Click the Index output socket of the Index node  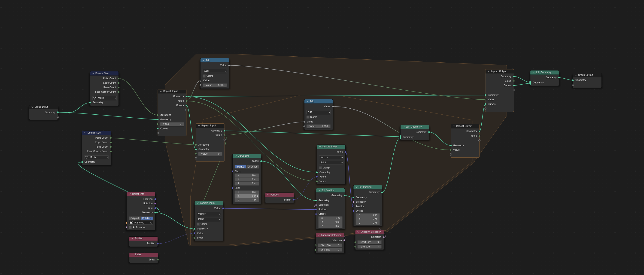[x=158, y=260]
